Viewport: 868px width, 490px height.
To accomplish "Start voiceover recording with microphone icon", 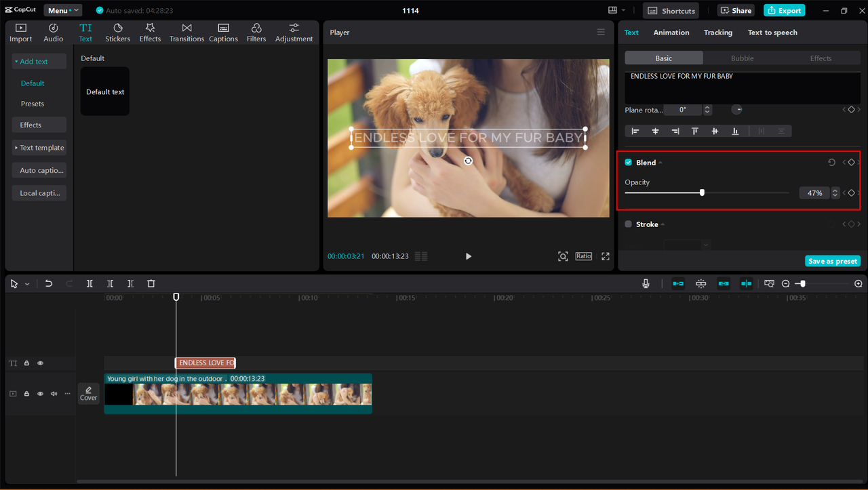I will (646, 284).
